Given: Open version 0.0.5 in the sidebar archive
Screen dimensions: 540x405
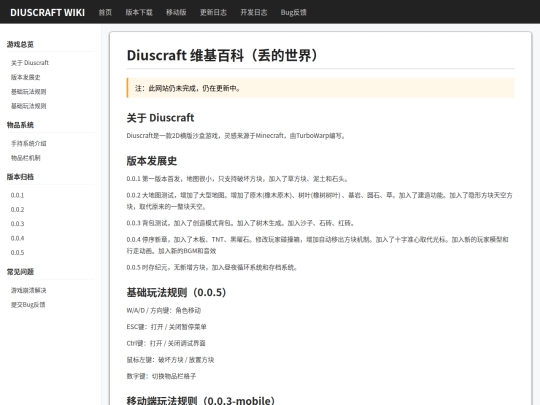Looking at the screenshot, I should (17, 252).
